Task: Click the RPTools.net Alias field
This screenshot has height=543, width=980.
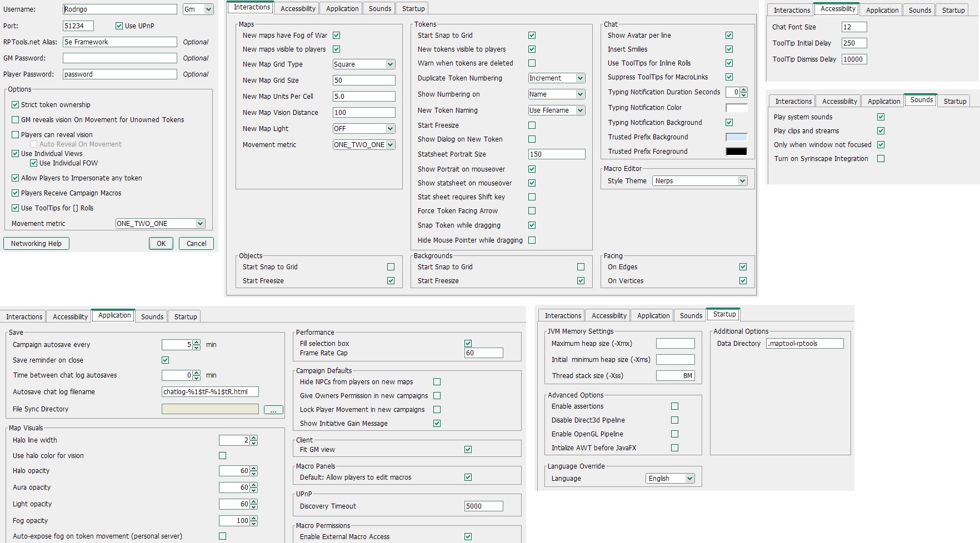Action: (x=120, y=42)
